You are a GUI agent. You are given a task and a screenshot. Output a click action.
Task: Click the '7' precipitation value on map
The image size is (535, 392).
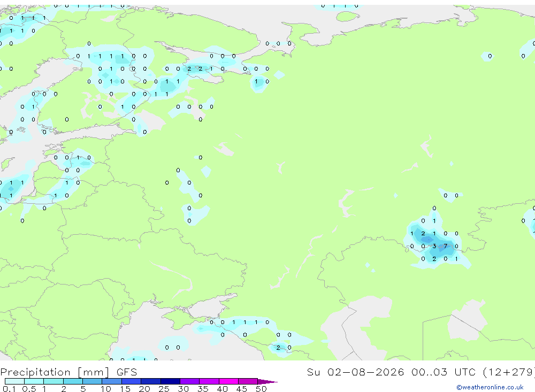(x=445, y=246)
